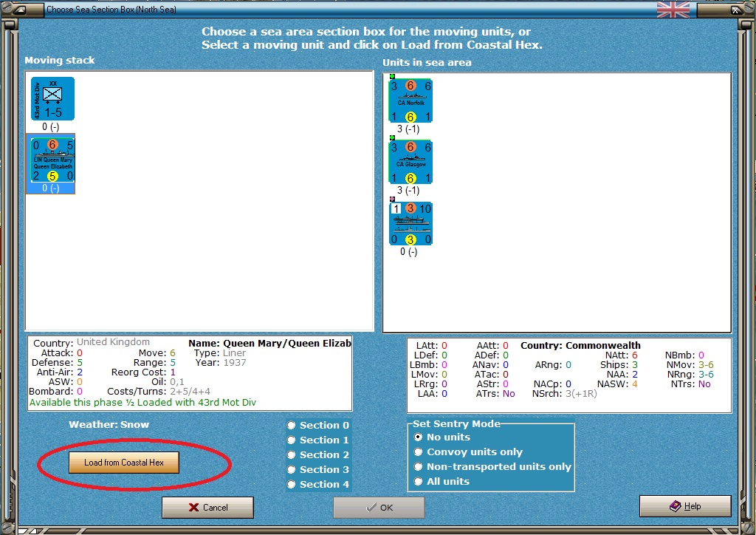Set sentry mode to No units
The width and height of the screenshot is (756, 535).
click(419, 437)
